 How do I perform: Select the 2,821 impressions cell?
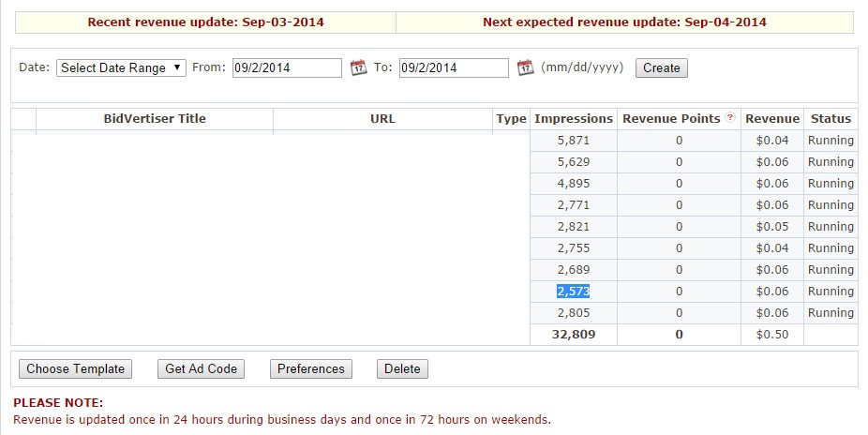tap(574, 227)
